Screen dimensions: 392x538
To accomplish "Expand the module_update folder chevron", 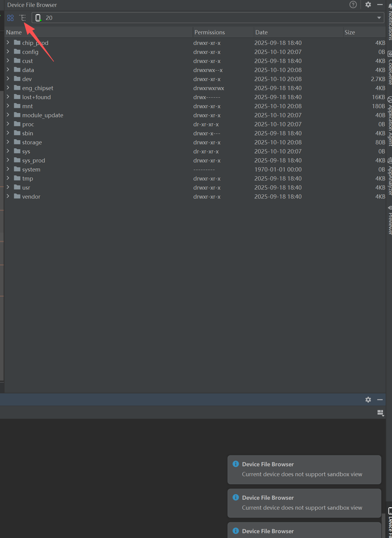I will click(x=8, y=115).
